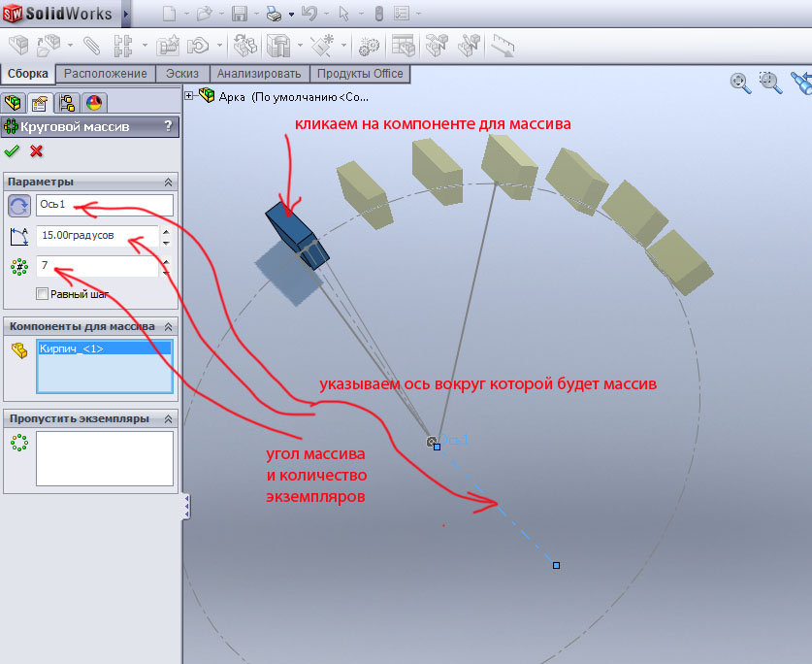Image resolution: width=812 pixels, height=664 pixels.
Task: Increase angle value with up arrow
Action: (x=166, y=231)
